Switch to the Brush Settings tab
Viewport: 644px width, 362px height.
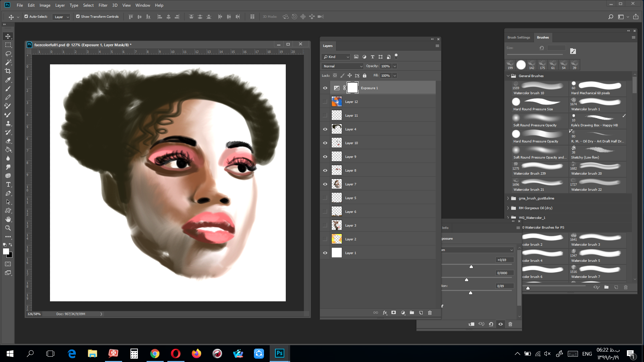519,38
